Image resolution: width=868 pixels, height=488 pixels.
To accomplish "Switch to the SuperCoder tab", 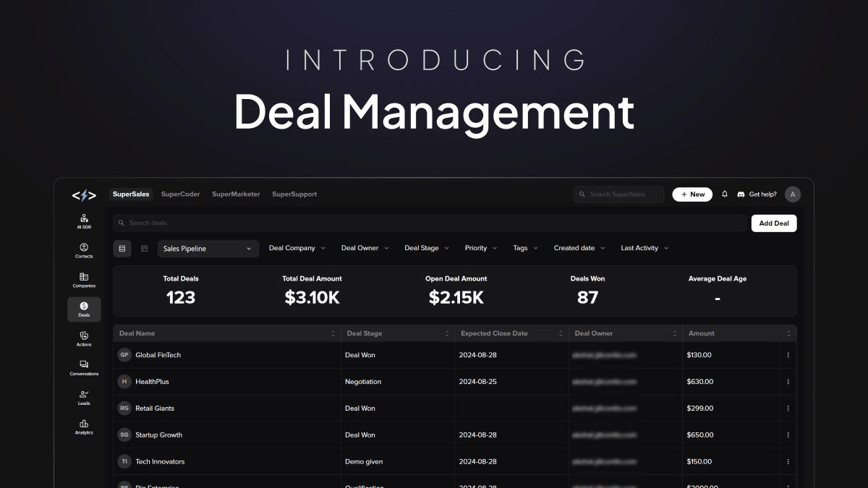I will pyautogui.click(x=180, y=194).
